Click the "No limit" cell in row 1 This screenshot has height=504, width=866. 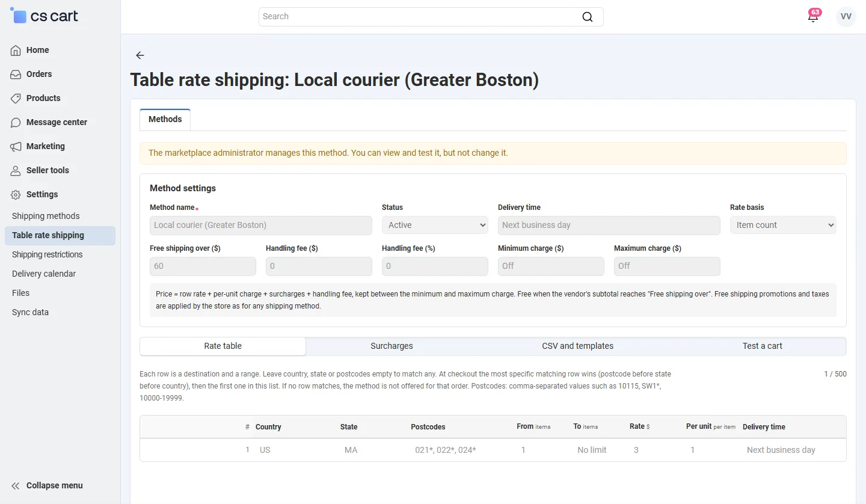pyautogui.click(x=592, y=450)
